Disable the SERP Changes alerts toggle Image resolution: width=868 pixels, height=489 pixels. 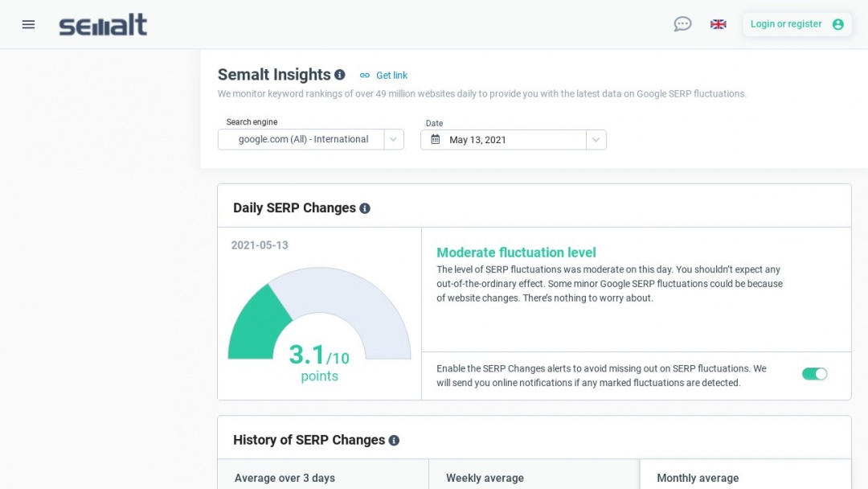(814, 374)
